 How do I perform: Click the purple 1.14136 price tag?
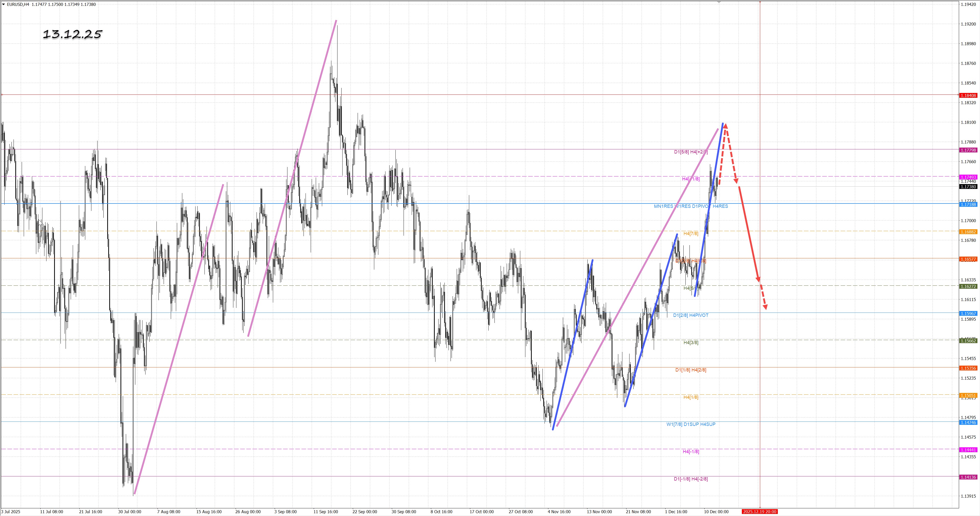tap(968, 477)
